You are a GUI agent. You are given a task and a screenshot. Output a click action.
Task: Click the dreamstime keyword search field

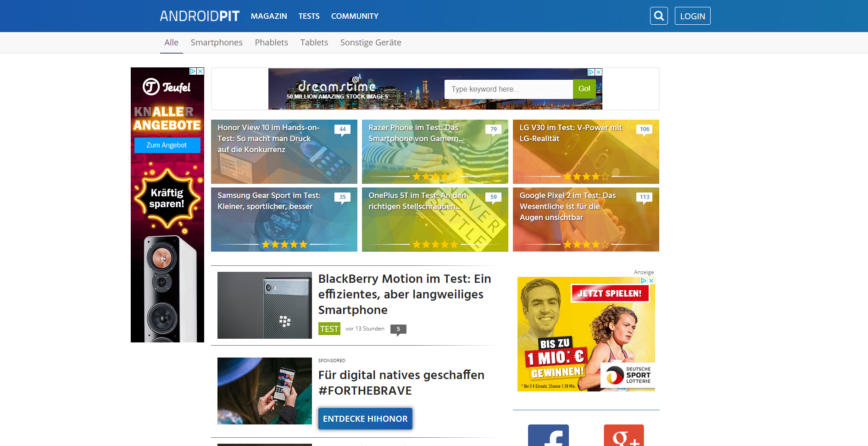508,89
